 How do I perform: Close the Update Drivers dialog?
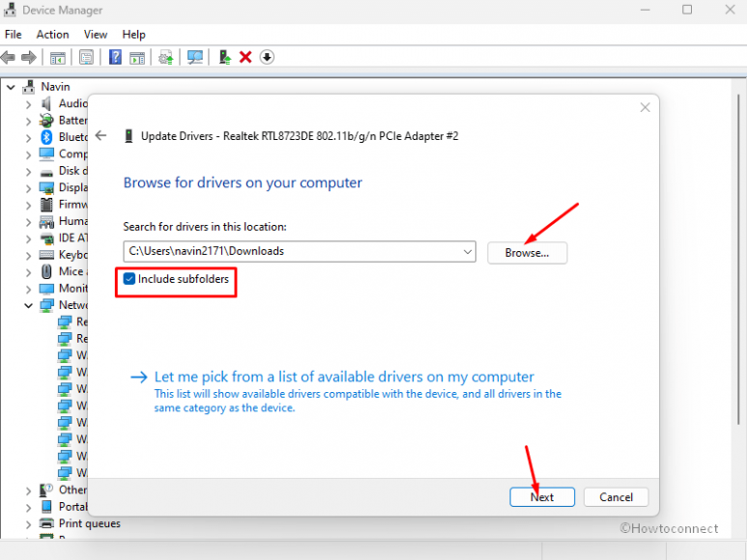pyautogui.click(x=646, y=107)
